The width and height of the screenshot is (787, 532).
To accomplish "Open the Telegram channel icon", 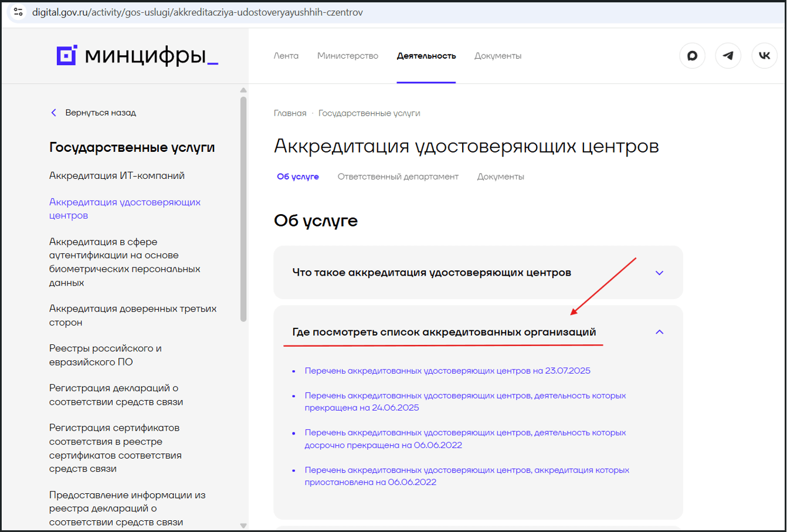I will coord(728,56).
